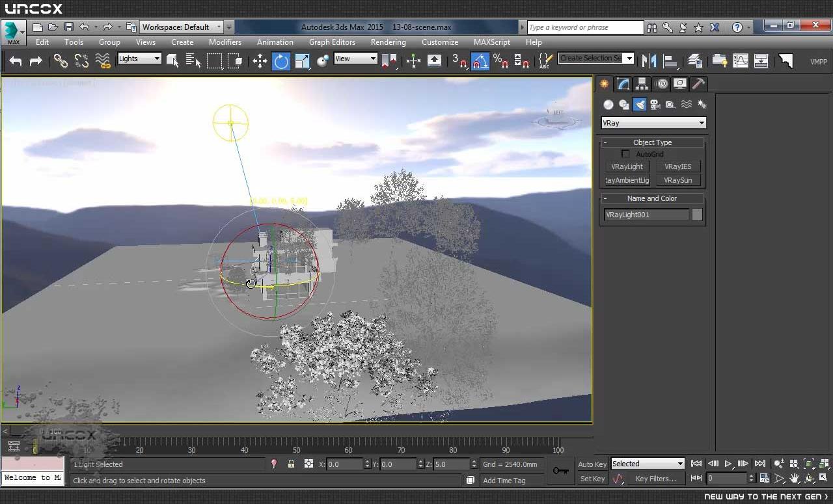
Task: Show the Shapes create category
Action: pos(624,104)
